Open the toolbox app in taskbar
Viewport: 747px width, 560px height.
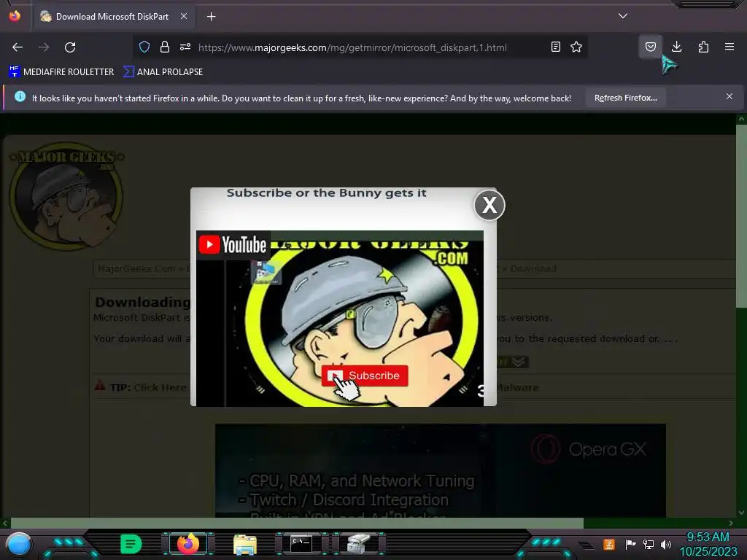(358, 544)
